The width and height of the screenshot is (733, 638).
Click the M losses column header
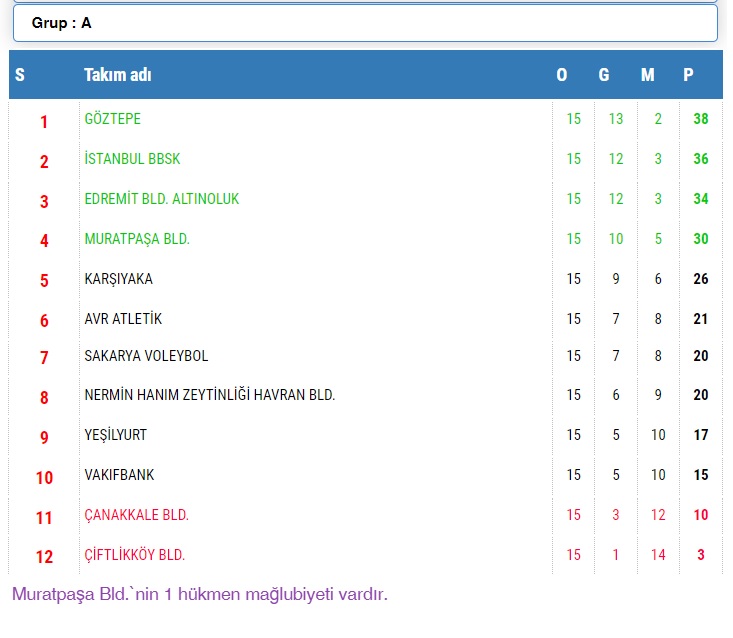tap(648, 75)
